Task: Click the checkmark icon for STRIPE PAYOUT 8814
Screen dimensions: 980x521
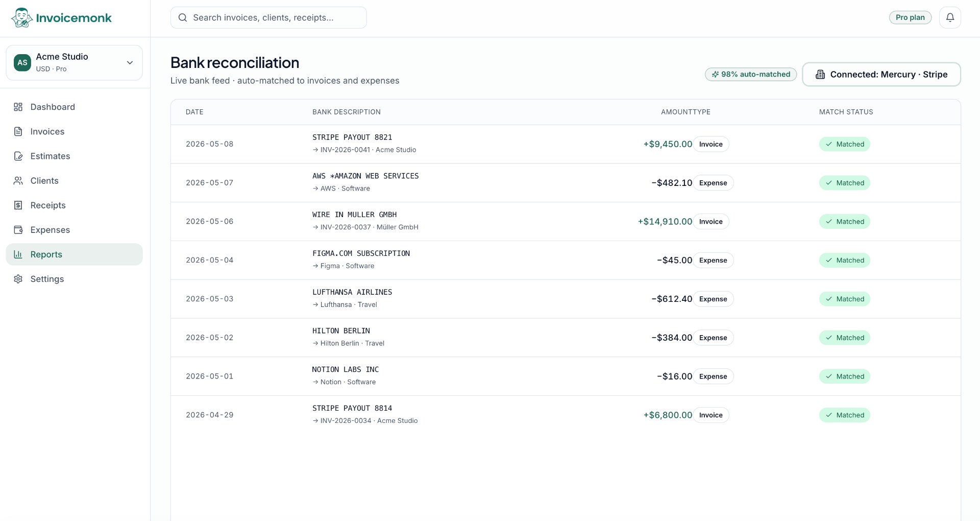Action: tap(829, 415)
